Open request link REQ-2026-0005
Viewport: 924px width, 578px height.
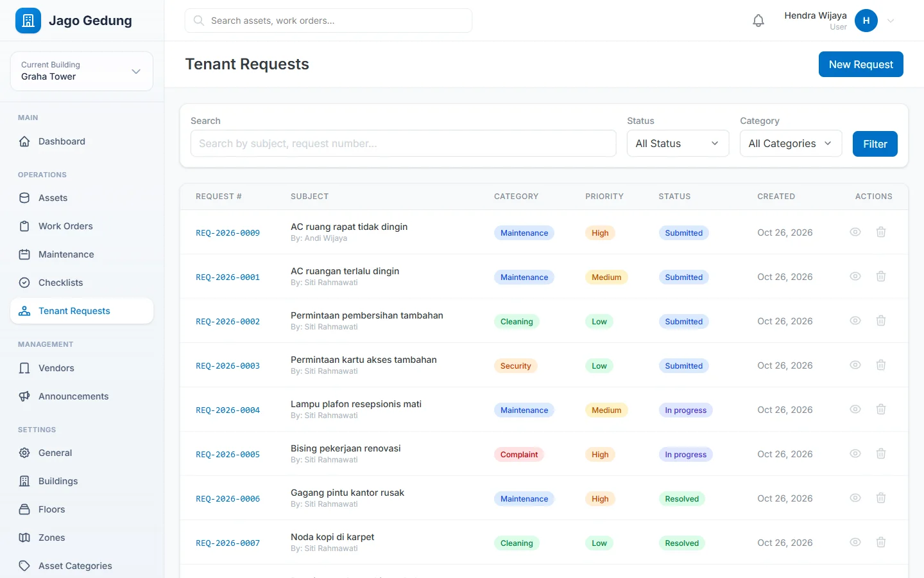coord(228,454)
